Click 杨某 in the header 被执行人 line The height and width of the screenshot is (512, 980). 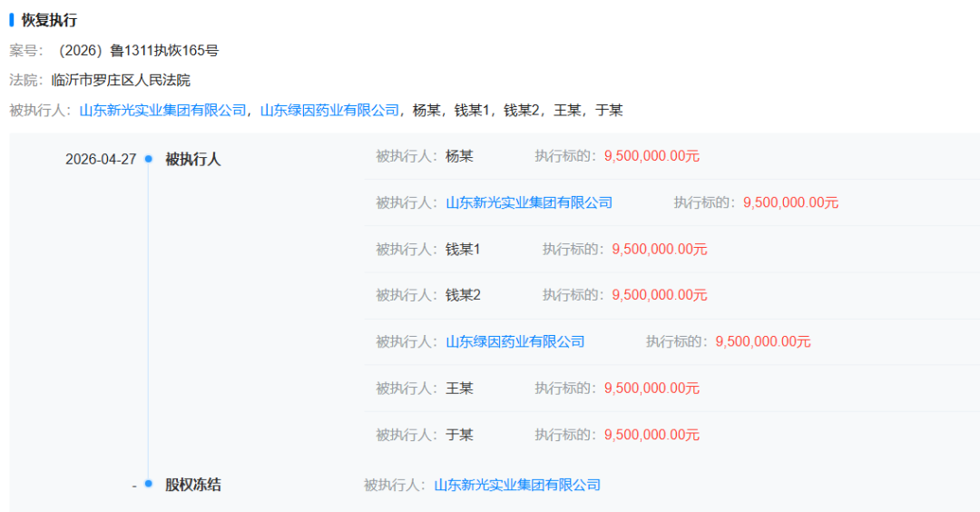pyautogui.click(x=426, y=111)
